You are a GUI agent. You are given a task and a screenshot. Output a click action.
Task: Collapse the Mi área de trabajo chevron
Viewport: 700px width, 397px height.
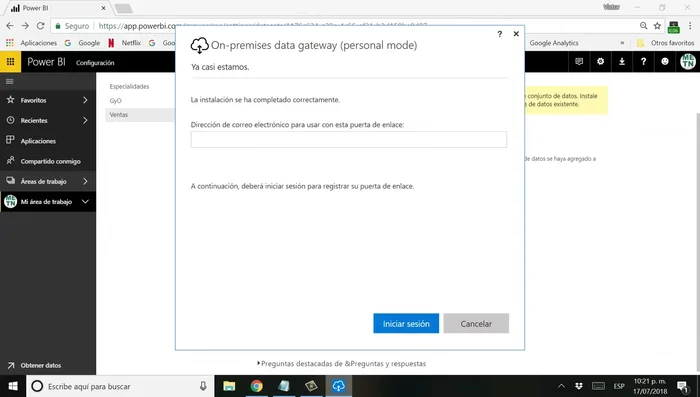pos(85,202)
